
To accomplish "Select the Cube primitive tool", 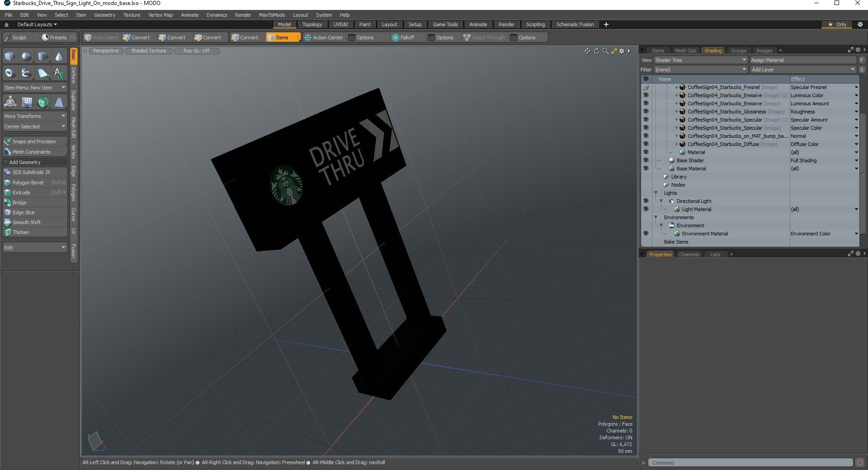I will click(9, 56).
